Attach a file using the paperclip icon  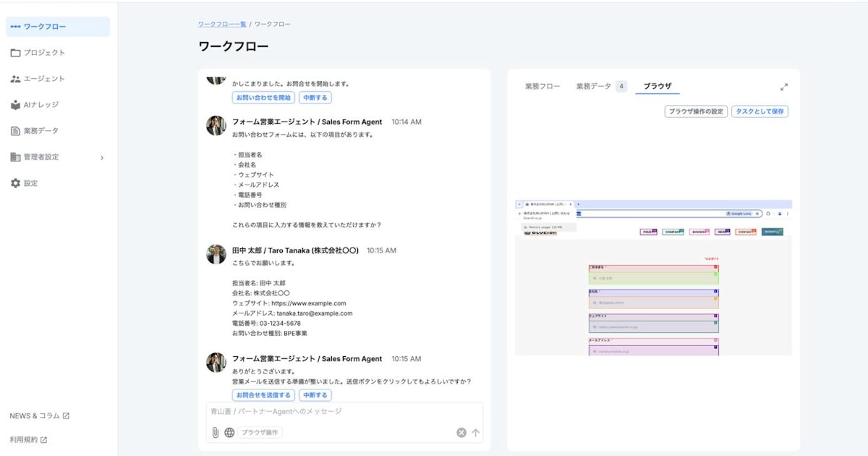pos(215,432)
